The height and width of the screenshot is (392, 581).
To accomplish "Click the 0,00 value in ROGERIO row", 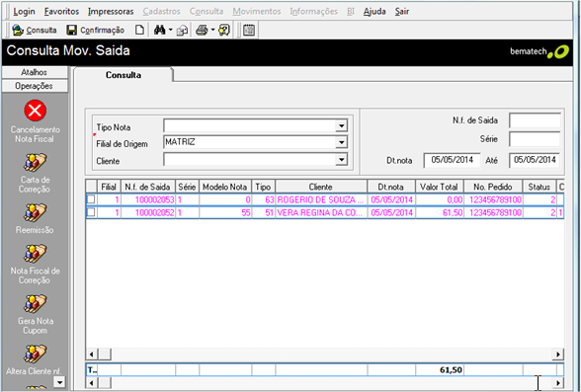I will 440,199.
